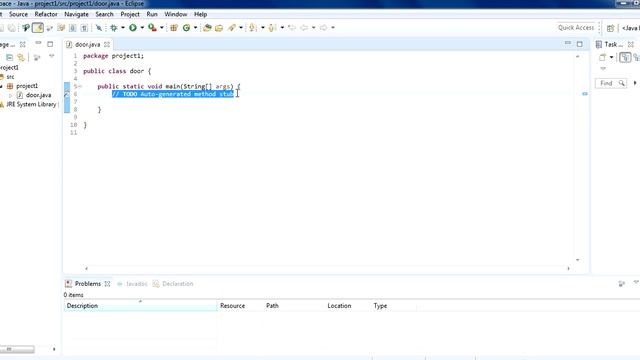Run the program with green play button
Image resolution: width=640 pixels, height=360 pixels.
tap(133, 28)
